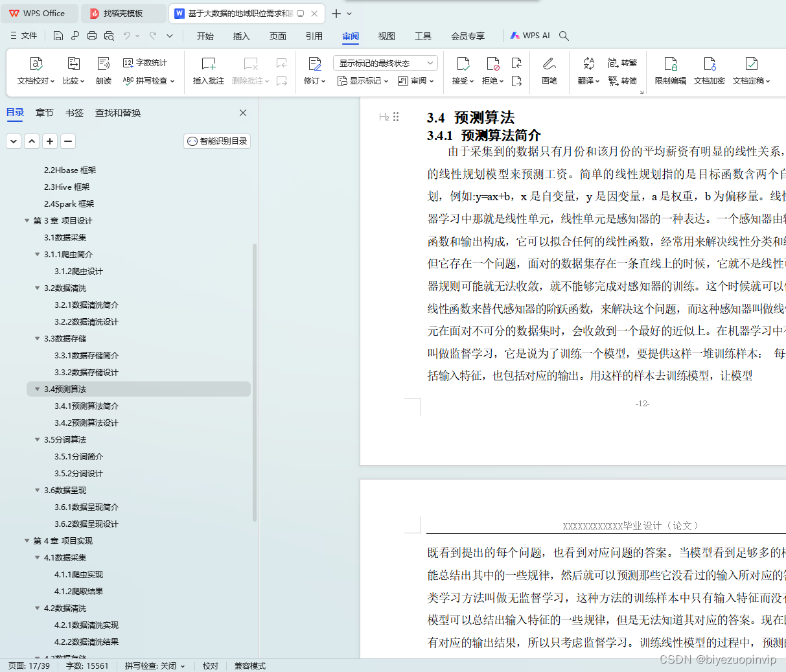Jump to 3.4.2预测算法设计 heading
Image resolution: width=786 pixels, height=672 pixels.
click(86, 423)
